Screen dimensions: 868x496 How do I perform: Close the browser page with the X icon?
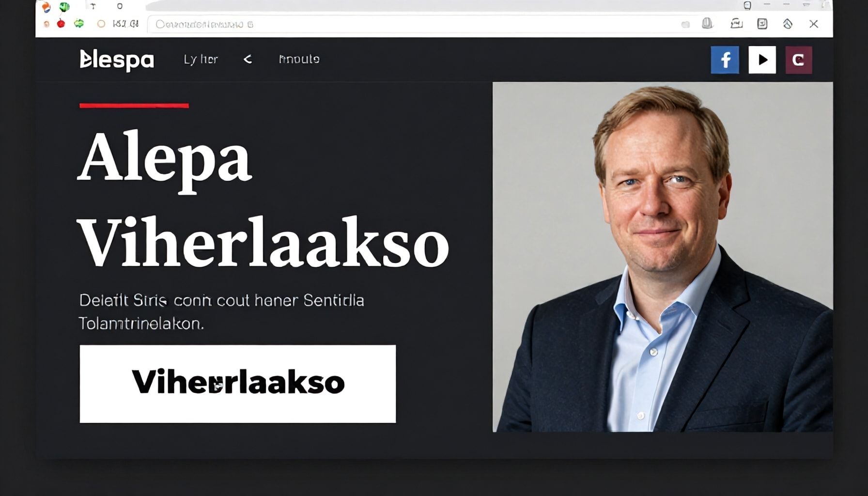tap(814, 24)
